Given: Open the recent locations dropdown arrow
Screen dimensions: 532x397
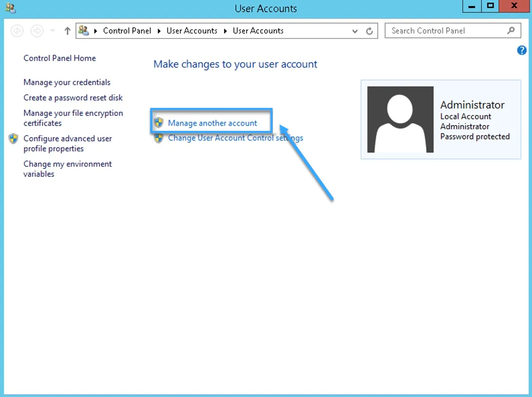Looking at the screenshot, I should pos(53,31).
